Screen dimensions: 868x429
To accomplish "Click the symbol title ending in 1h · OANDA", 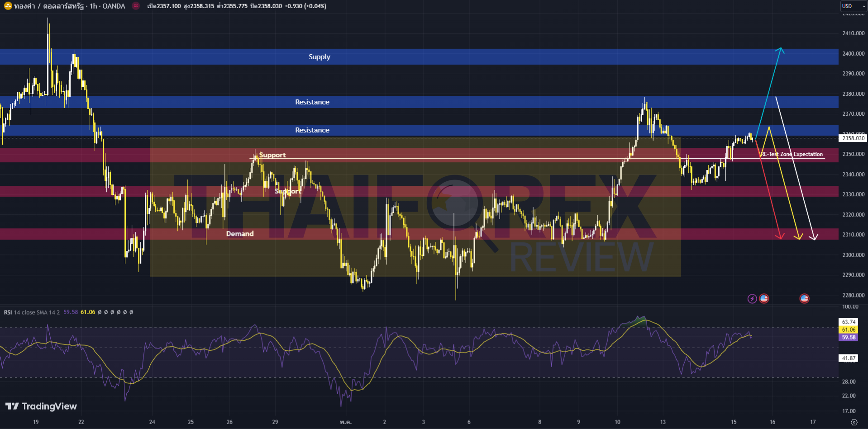I will (x=70, y=6).
